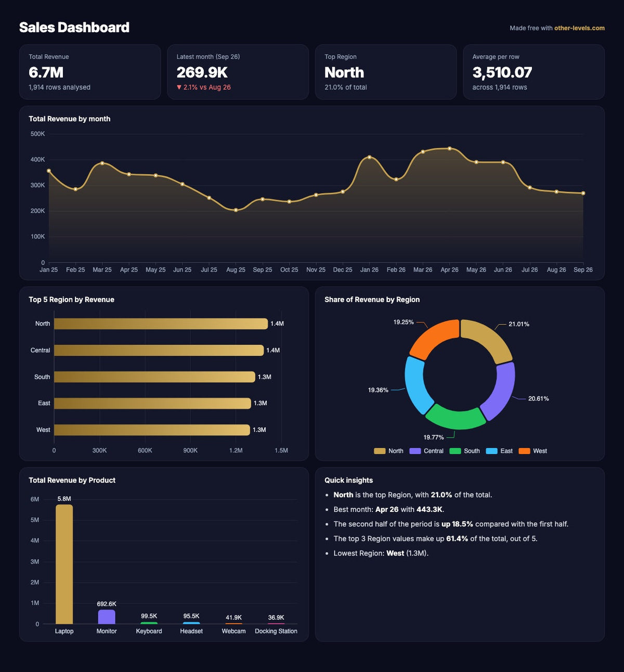Click the Laptop product bar

click(64, 564)
